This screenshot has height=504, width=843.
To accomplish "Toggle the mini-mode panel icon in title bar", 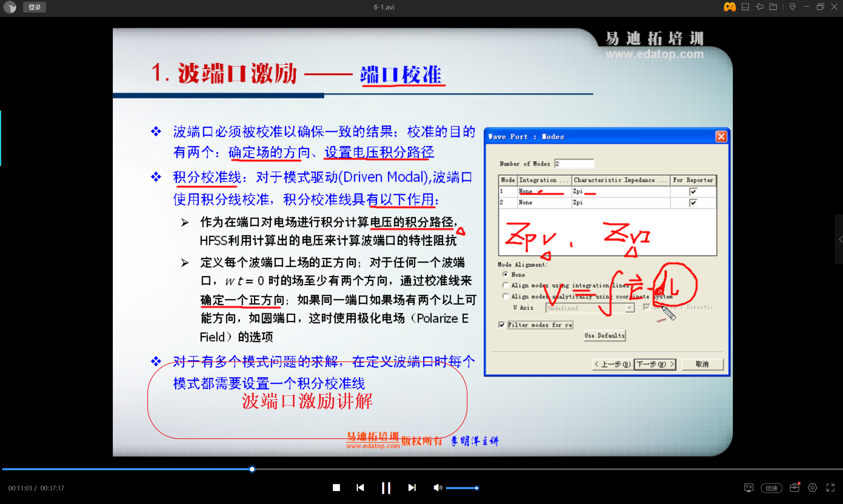I will click(745, 7).
